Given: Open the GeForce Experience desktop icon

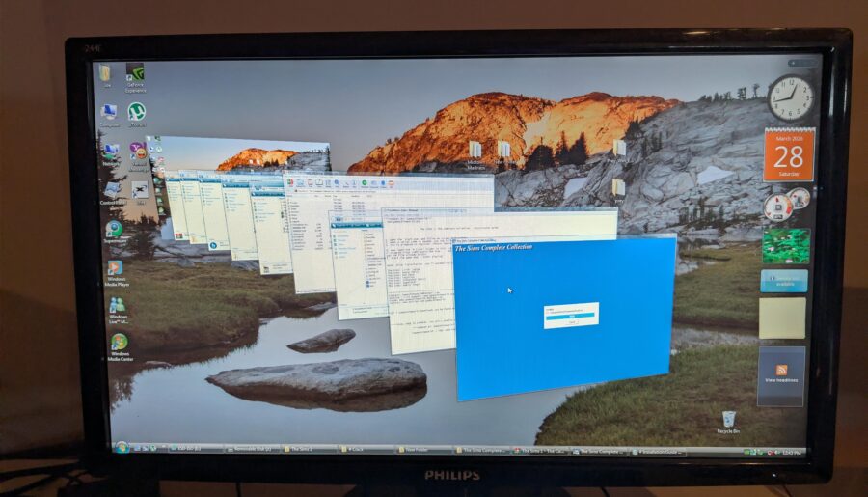Looking at the screenshot, I should (135, 76).
